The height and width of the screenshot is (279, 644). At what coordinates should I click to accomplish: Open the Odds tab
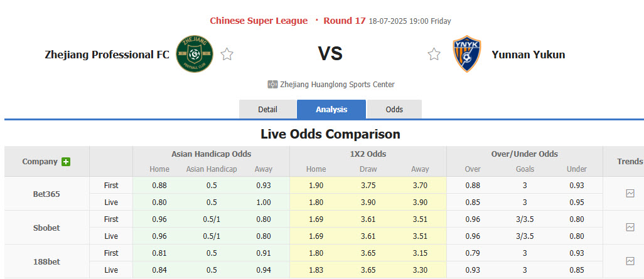(394, 110)
